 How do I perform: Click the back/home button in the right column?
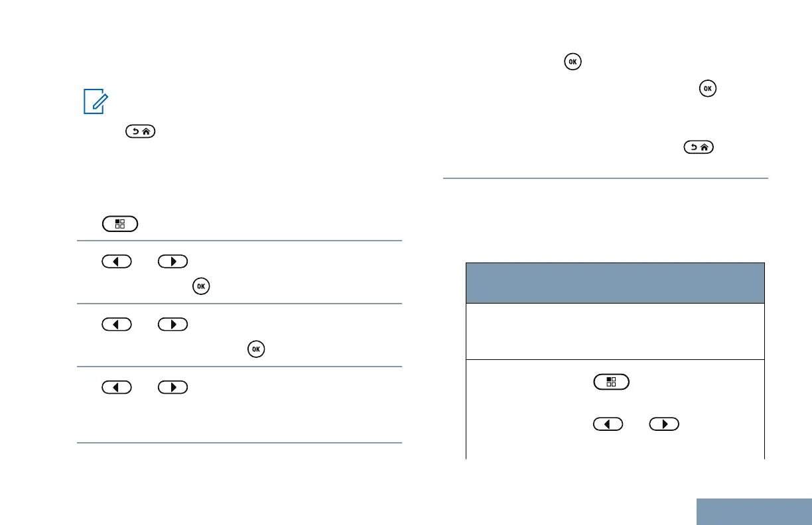(699, 148)
